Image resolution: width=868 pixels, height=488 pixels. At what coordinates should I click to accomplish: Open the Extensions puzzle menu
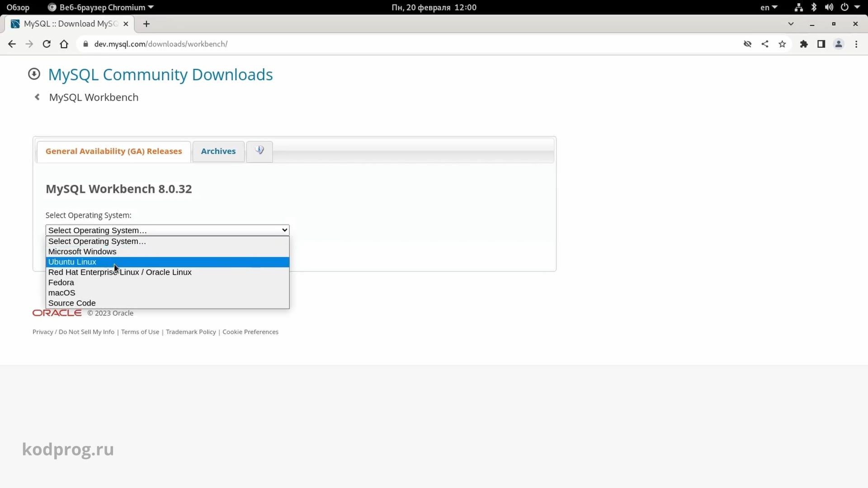[804, 44]
